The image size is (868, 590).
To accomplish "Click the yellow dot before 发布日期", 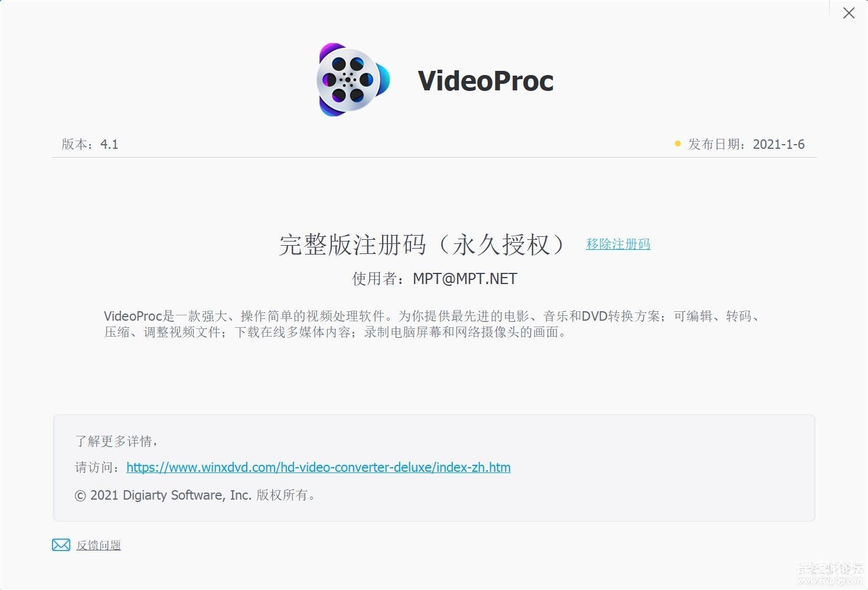I will (677, 144).
